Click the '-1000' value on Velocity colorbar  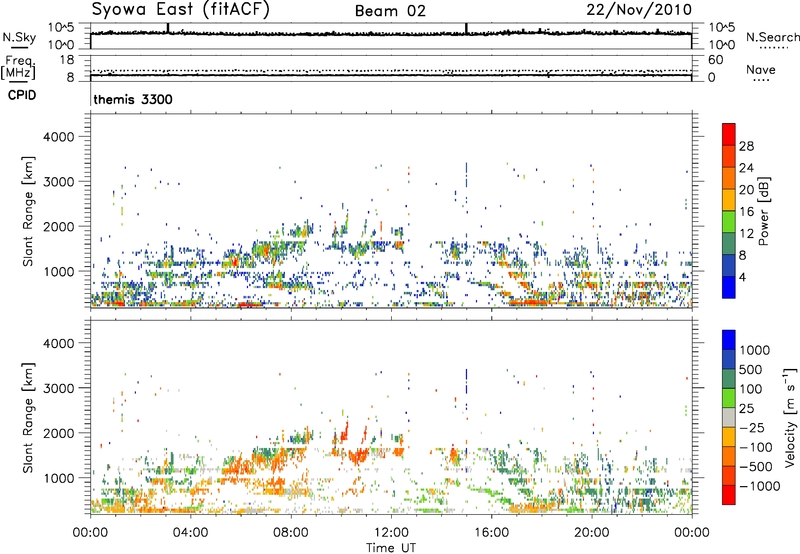tap(759, 486)
